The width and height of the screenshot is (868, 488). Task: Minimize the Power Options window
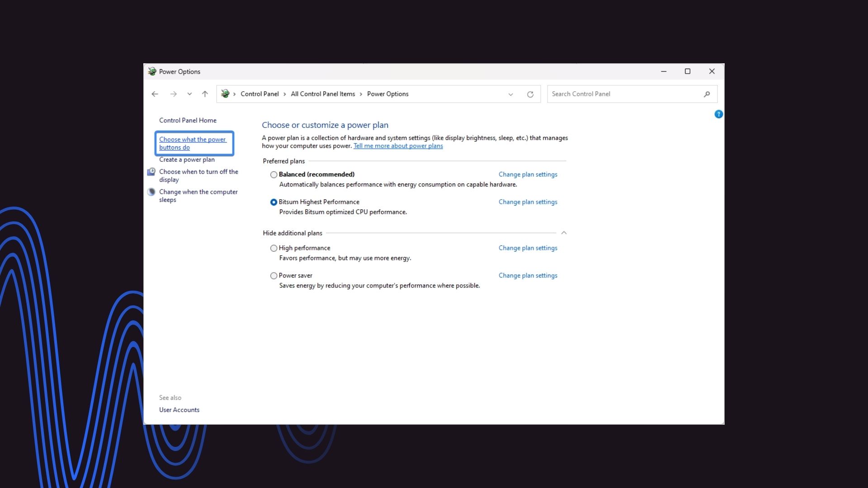point(664,71)
